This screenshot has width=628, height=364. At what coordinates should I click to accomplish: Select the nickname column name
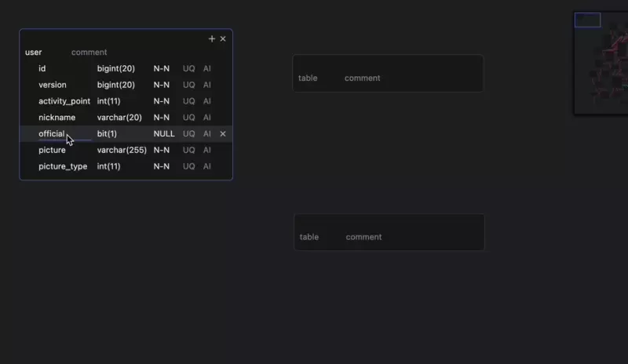coord(57,118)
